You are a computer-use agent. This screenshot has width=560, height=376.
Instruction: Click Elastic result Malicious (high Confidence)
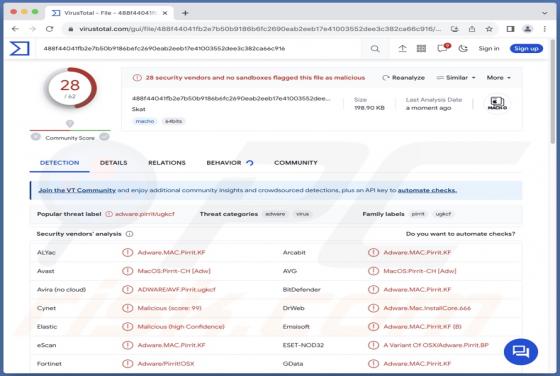point(181,327)
